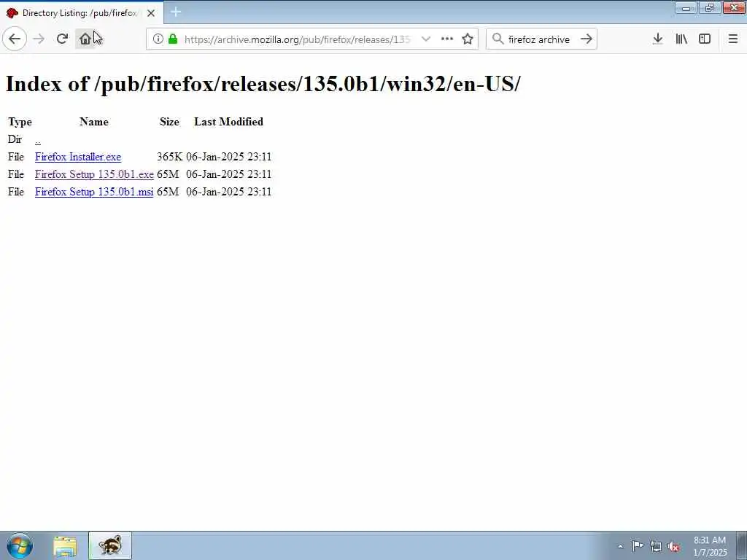Click the search magnifier icon
Viewport: 747px width, 560px height.
coord(498,39)
